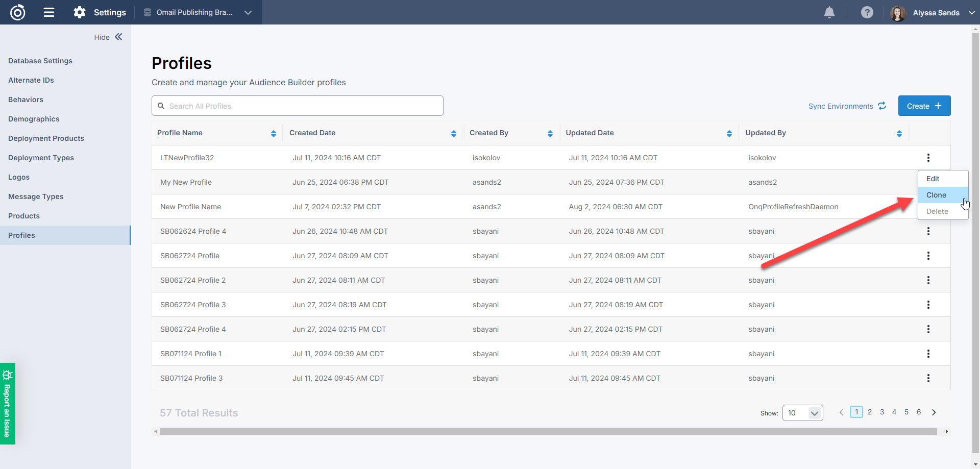Open actions menu for SB071124 Profile 3
This screenshot has height=469, width=980.
point(928,378)
